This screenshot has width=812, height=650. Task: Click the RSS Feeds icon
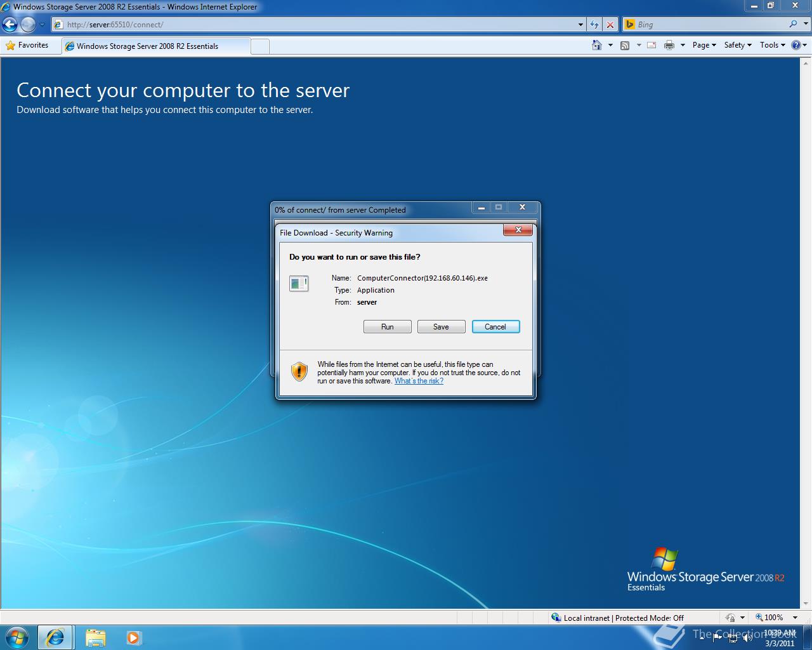625,45
